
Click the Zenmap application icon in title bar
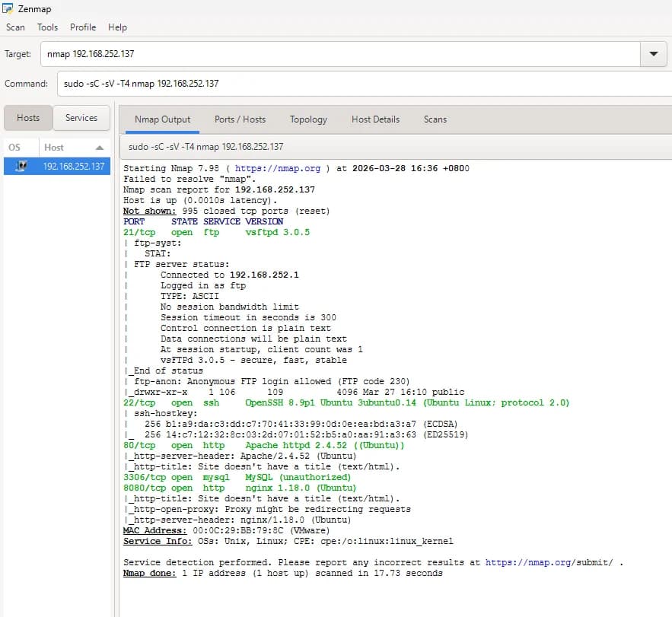[8, 8]
